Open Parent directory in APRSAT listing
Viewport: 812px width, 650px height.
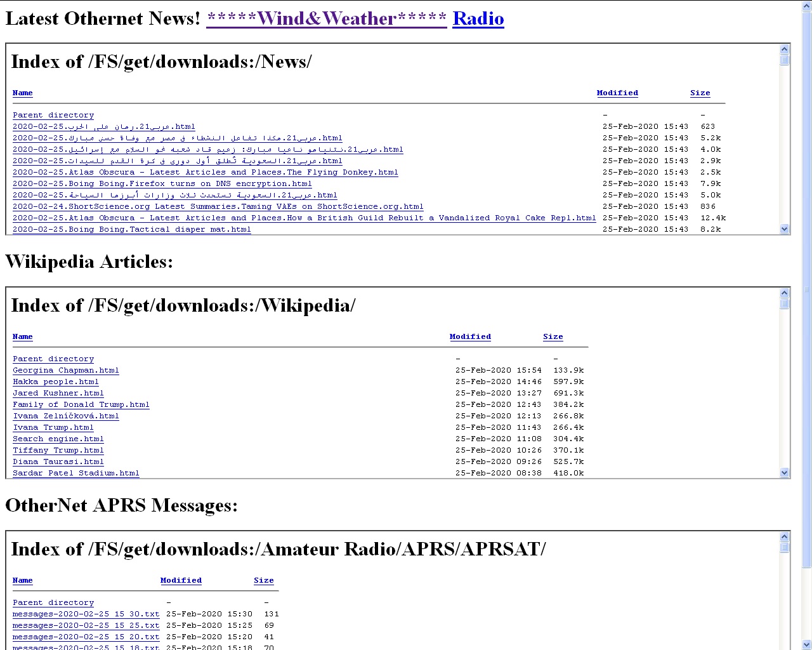pos(53,602)
